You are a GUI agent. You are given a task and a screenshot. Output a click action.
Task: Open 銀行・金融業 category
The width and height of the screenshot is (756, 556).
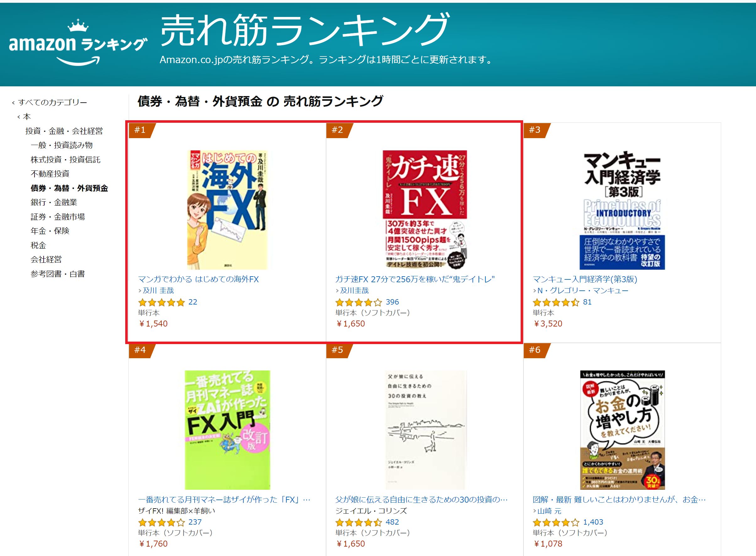point(54,202)
